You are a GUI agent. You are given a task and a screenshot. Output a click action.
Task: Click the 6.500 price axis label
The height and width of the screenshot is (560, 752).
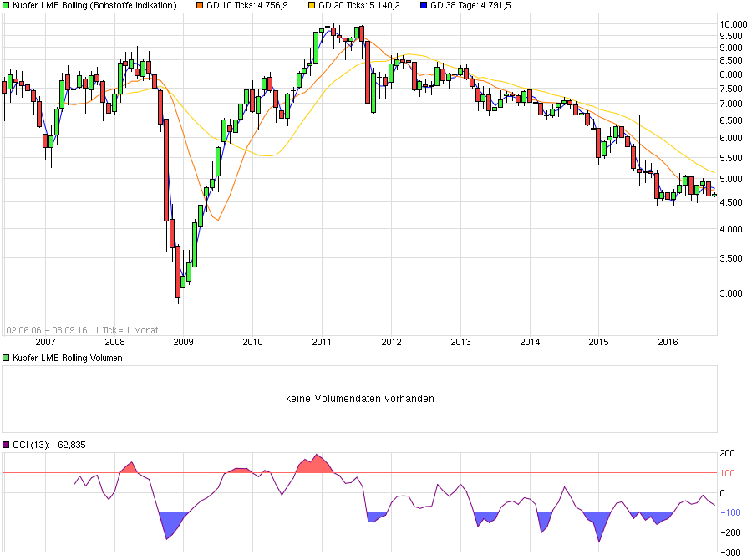click(731, 120)
